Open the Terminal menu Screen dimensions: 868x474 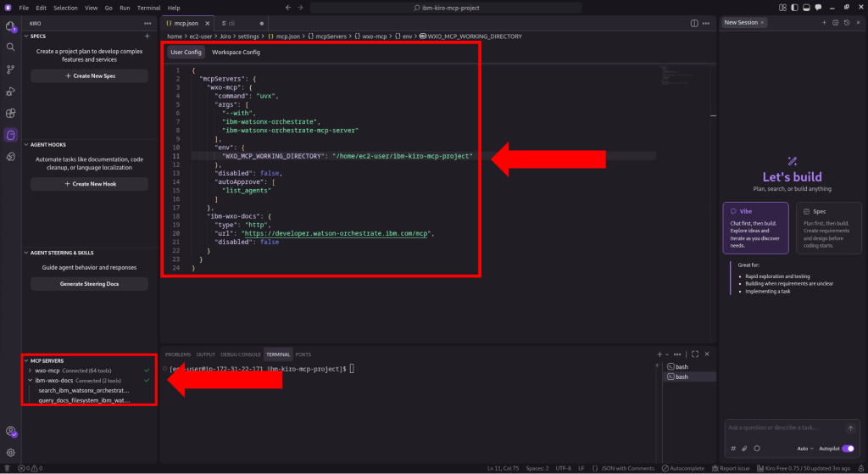[x=148, y=8]
